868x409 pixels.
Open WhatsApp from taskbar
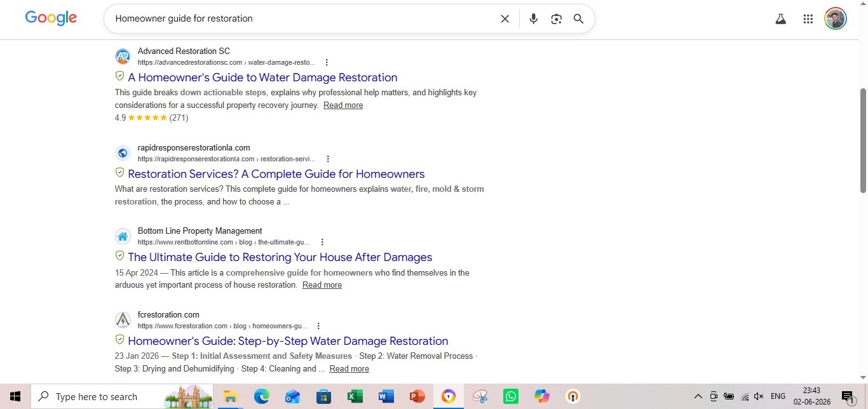click(511, 396)
